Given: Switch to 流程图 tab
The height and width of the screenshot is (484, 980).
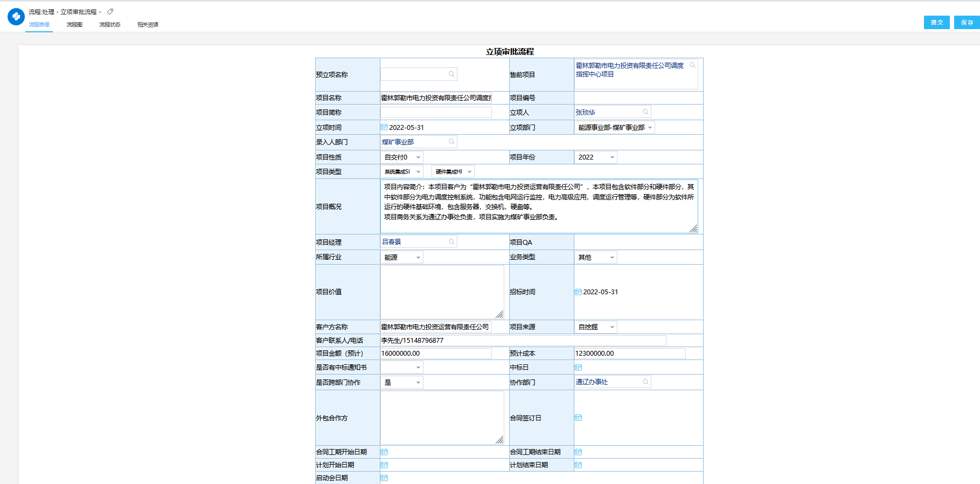Looking at the screenshot, I should [x=74, y=25].
